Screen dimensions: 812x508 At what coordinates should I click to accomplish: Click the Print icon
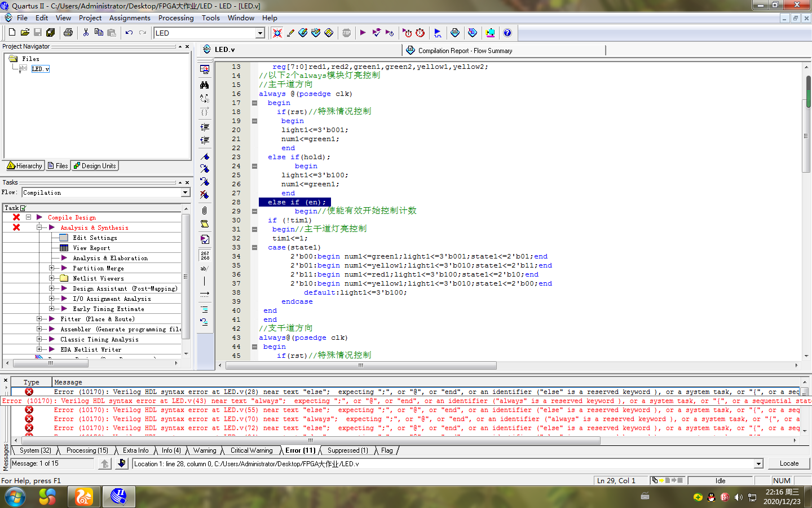point(68,33)
